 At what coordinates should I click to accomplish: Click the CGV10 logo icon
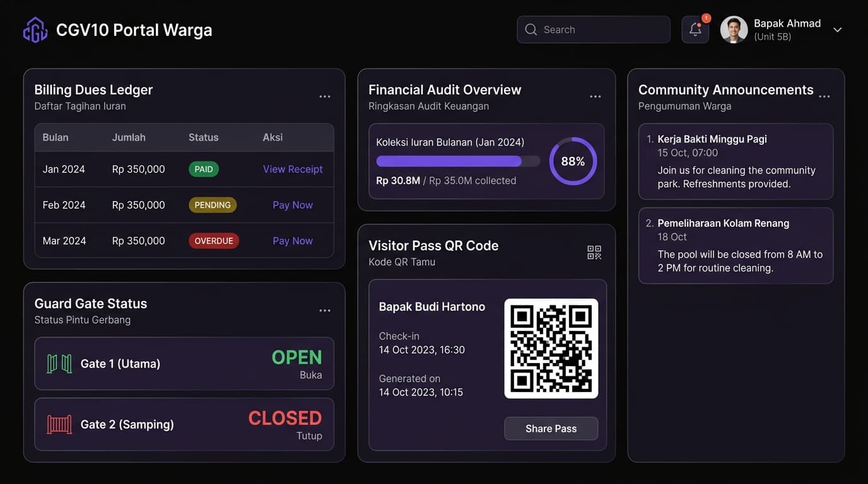click(x=35, y=30)
